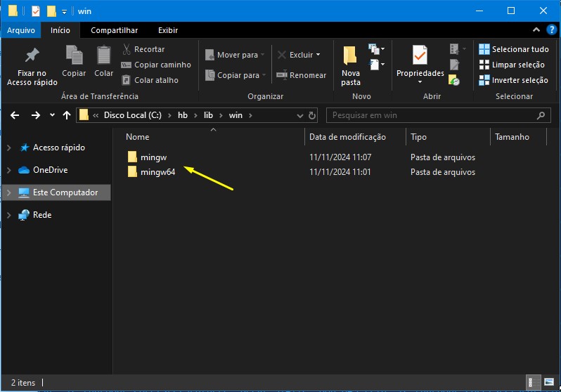Click the large icons view toggle
This screenshot has height=392, width=561.
point(549,383)
